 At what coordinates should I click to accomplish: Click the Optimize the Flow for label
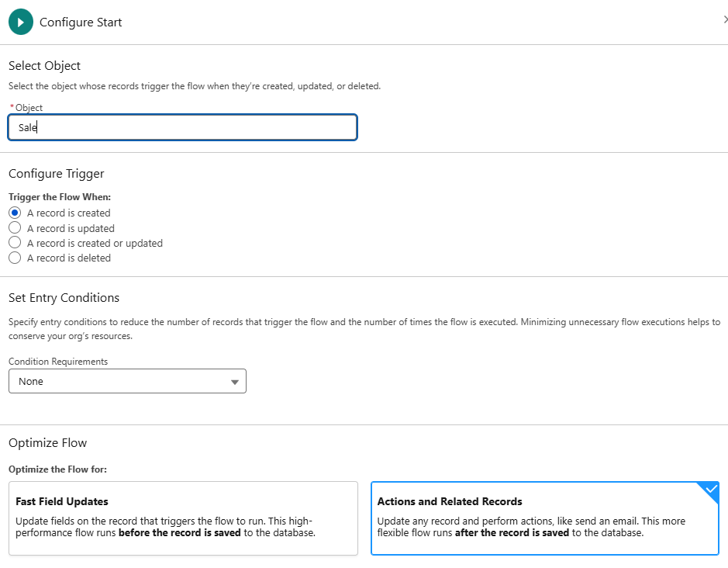(57, 469)
